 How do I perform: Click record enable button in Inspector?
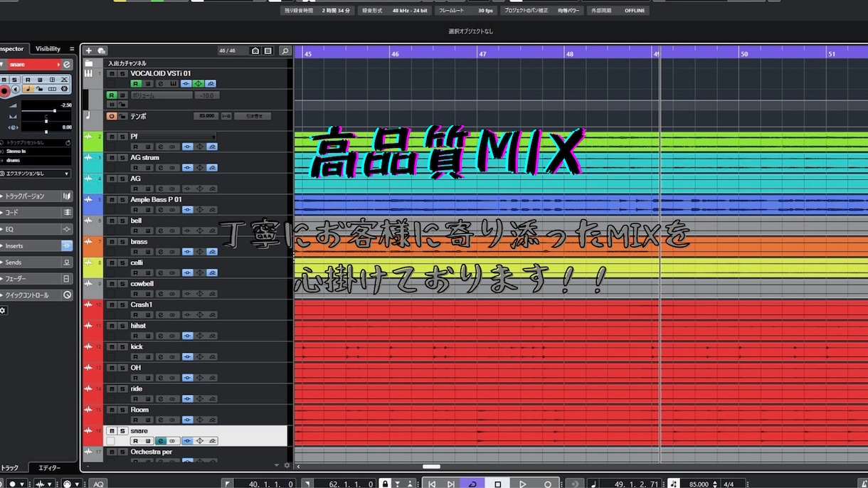pyautogui.click(x=4, y=90)
